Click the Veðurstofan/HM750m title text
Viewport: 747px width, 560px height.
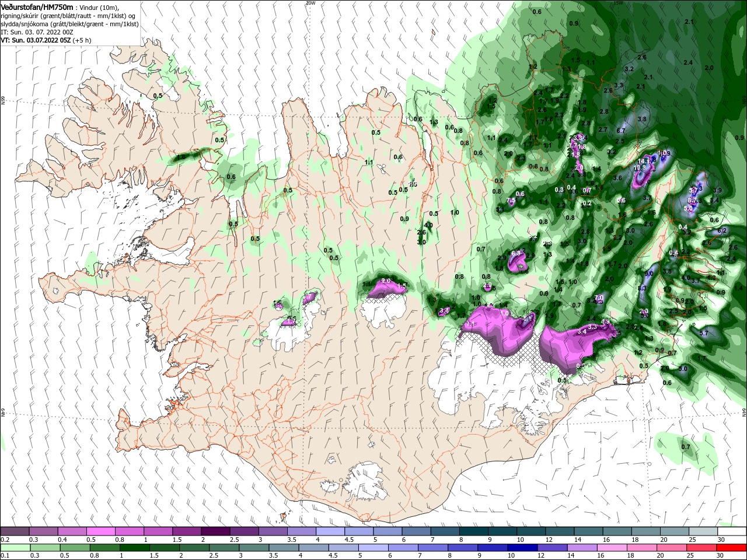[x=37, y=7]
